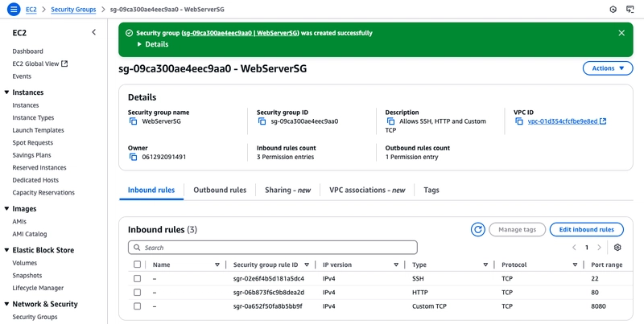Refresh the inbound rules list
This screenshot has width=644, height=324.
tap(477, 230)
